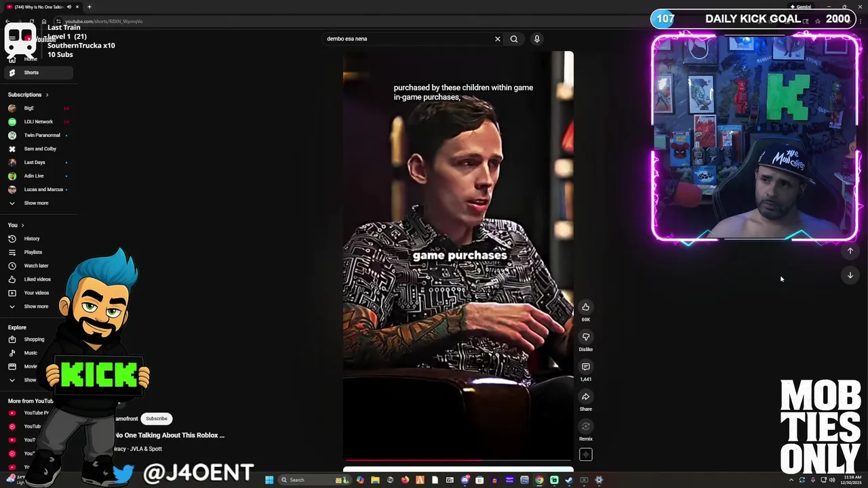Open Playlists in sidebar
The height and width of the screenshot is (488, 868).
(x=33, y=252)
